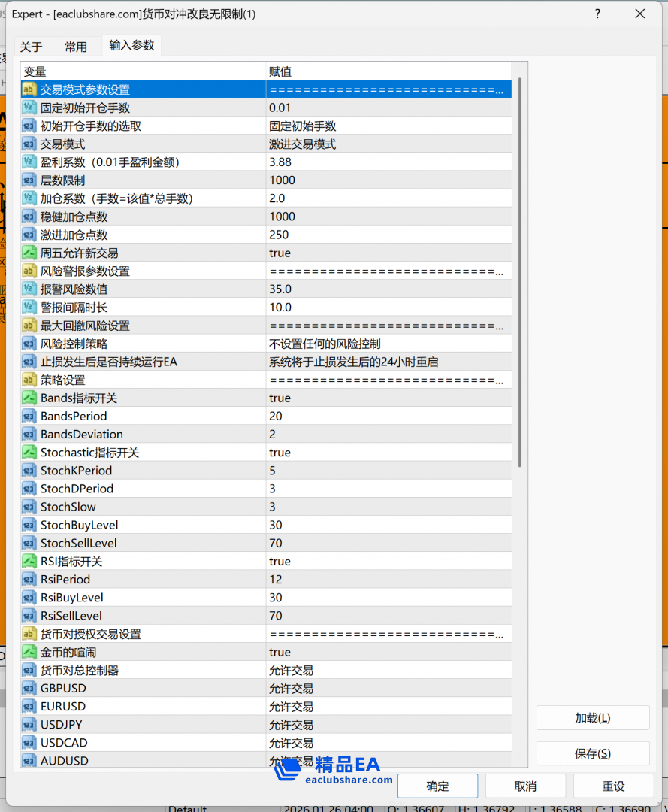Open the 初始开仓手数的选取 selection list
Screen dimensions: 668x812
[x=376, y=126]
